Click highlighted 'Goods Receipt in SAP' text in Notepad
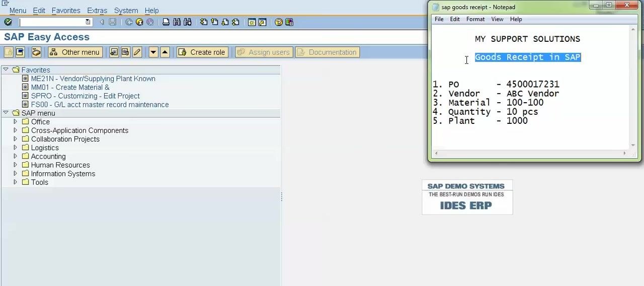Image resolution: width=644 pixels, height=286 pixels. tap(528, 57)
